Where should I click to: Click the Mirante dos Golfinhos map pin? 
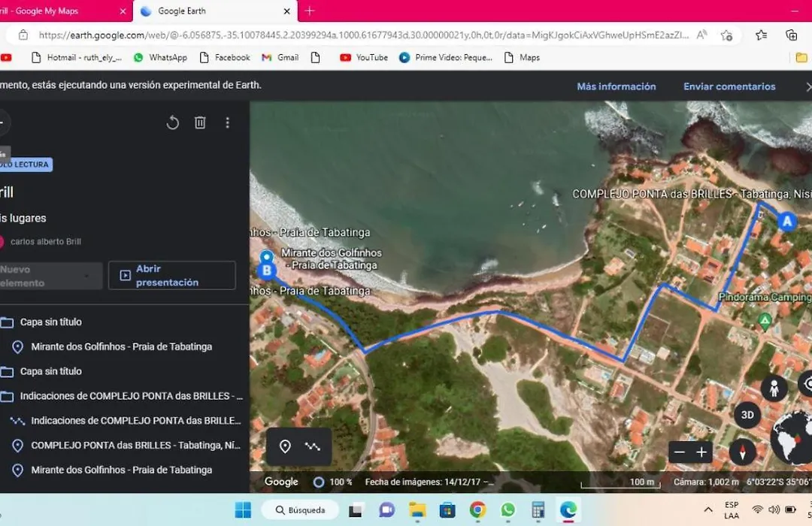coord(267,256)
